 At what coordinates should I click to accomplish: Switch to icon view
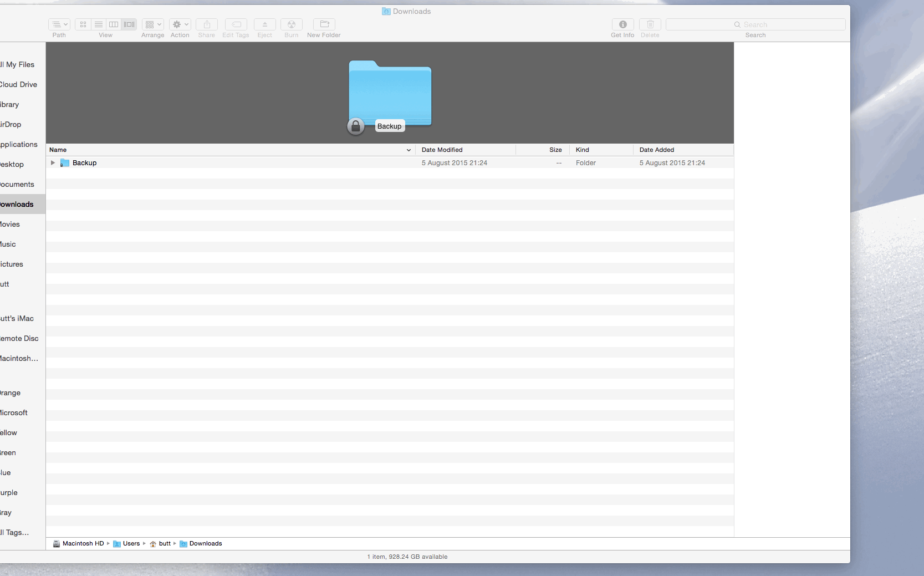(83, 24)
